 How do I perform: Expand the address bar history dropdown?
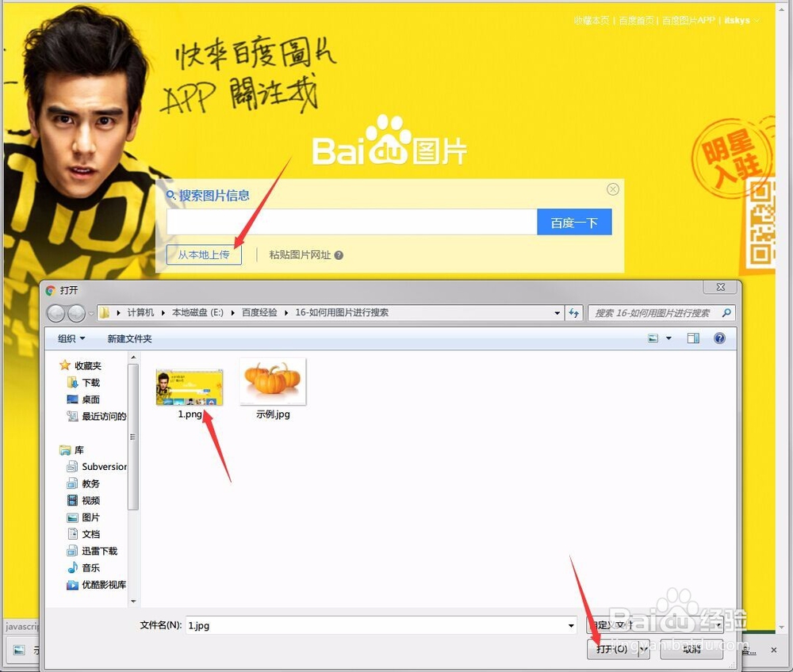tap(557, 313)
